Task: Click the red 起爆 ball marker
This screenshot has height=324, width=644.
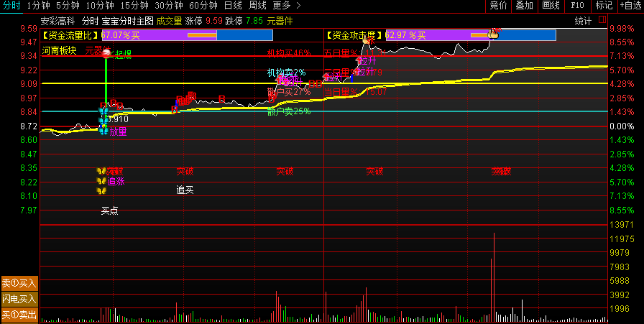Action: click(x=106, y=53)
